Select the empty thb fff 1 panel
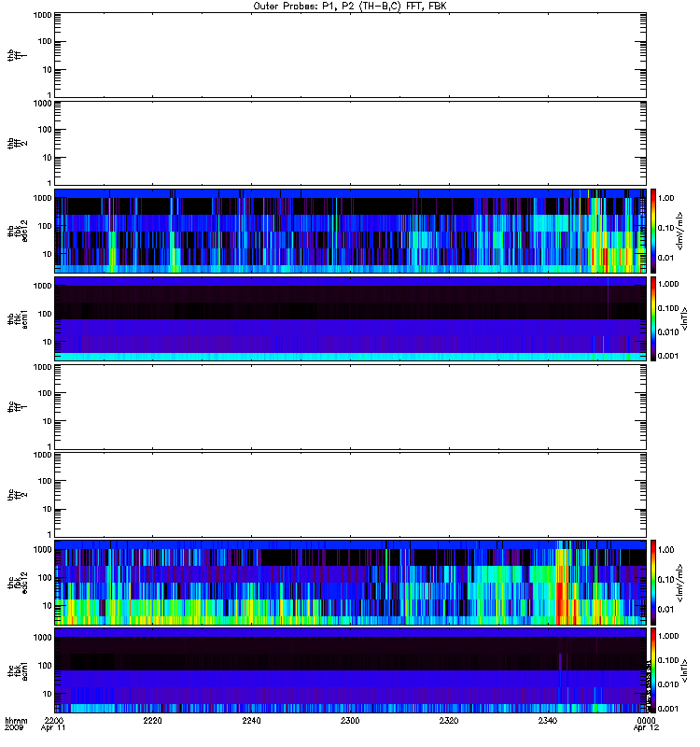The height and width of the screenshot is (747, 700). (x=350, y=55)
